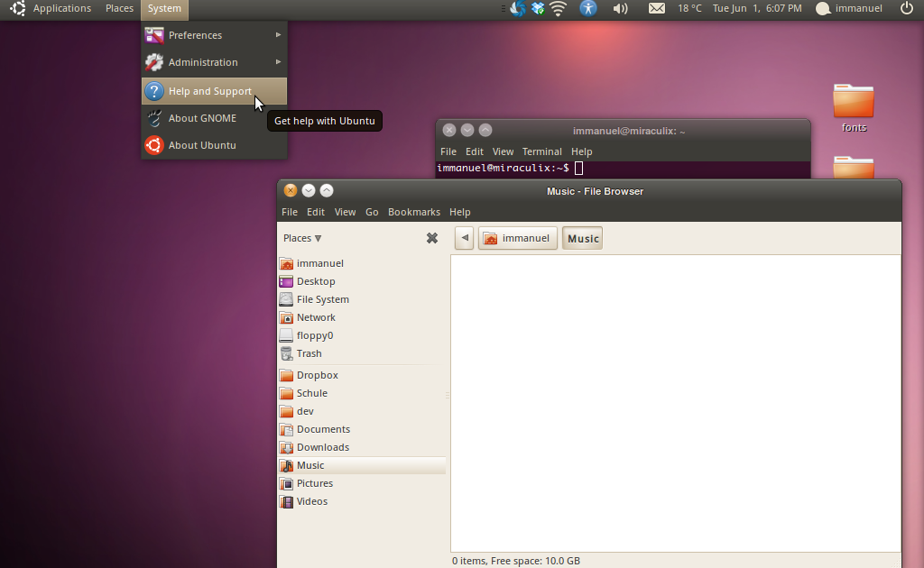Click the back arrow in the file browser toolbar
The height and width of the screenshot is (568, 924).
point(463,237)
